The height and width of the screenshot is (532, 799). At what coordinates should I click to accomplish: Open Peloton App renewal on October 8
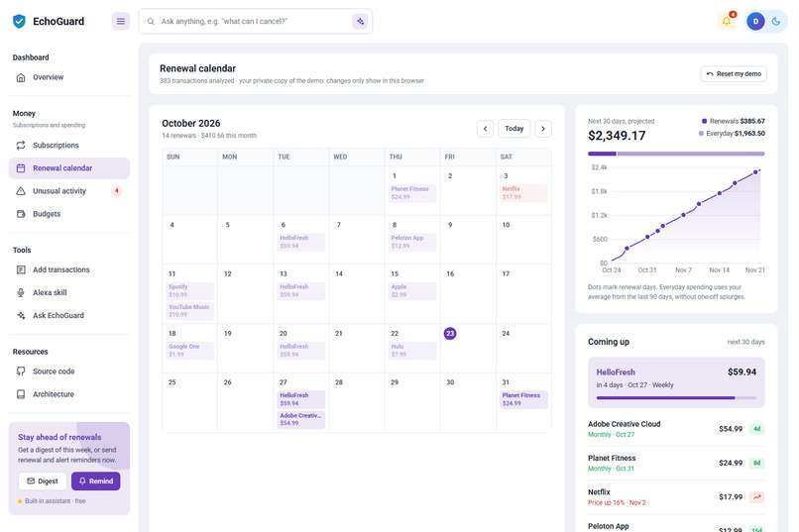tap(412, 242)
